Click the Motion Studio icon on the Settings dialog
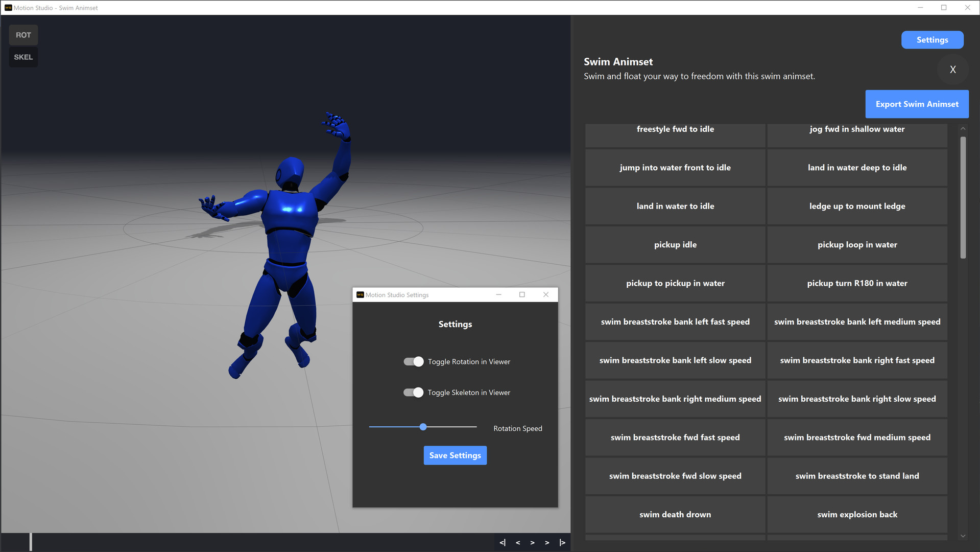 pyautogui.click(x=361, y=294)
